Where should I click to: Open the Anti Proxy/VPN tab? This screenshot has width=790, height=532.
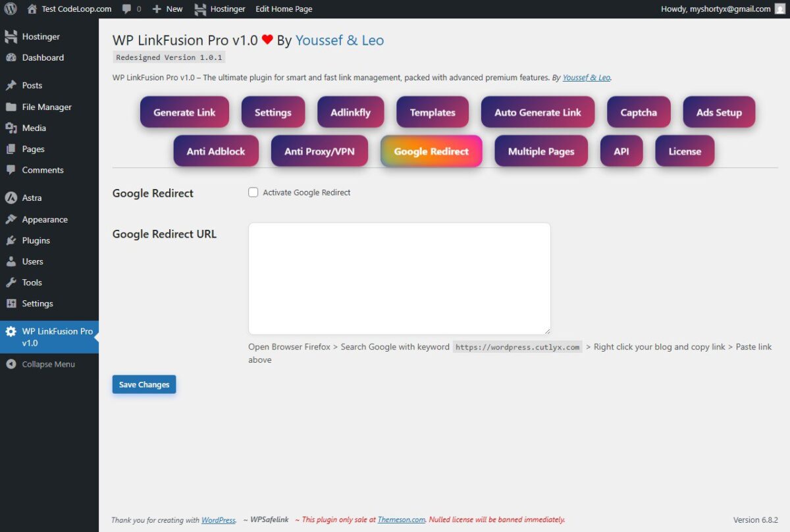tap(319, 151)
